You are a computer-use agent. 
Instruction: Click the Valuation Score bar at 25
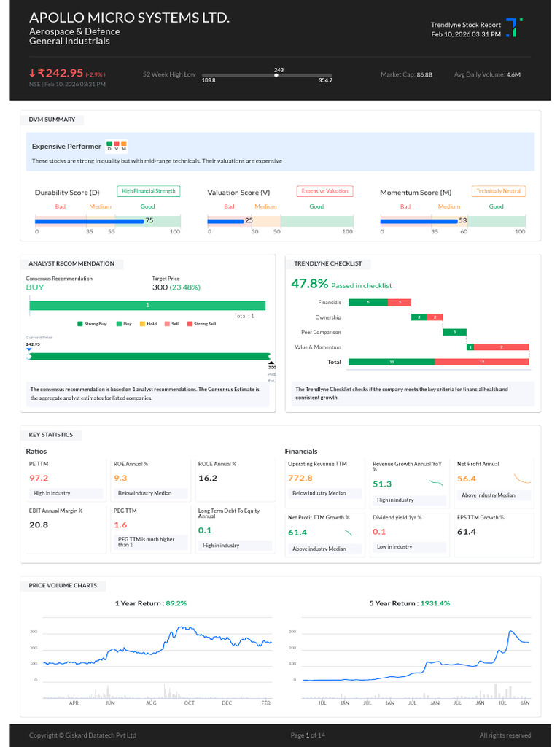pyautogui.click(x=226, y=221)
